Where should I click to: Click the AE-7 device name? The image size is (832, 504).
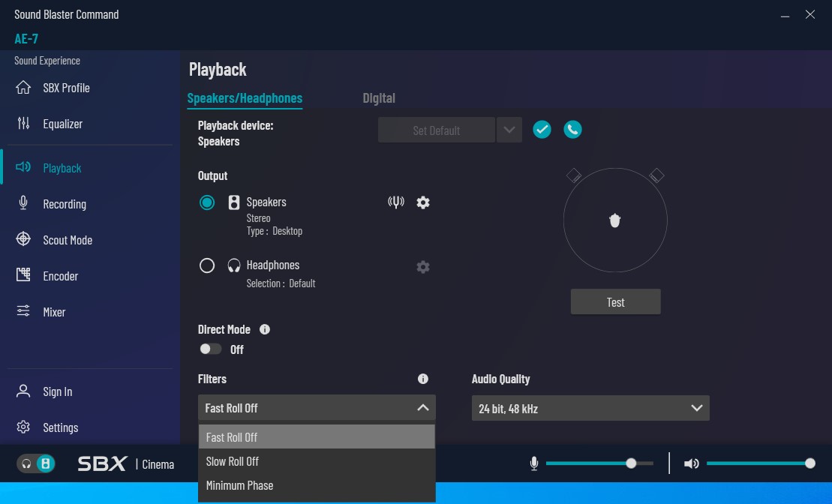click(x=26, y=39)
